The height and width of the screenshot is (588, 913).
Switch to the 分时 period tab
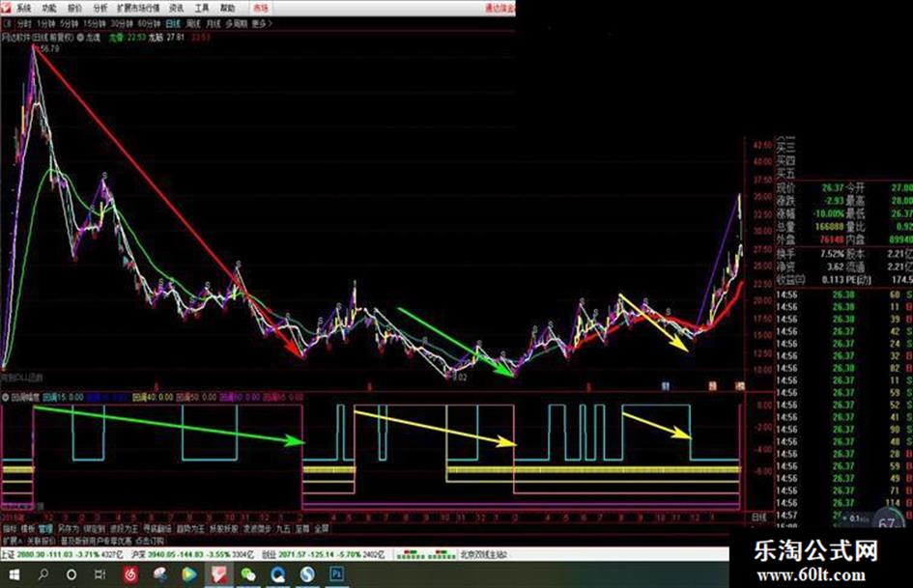tap(24, 24)
